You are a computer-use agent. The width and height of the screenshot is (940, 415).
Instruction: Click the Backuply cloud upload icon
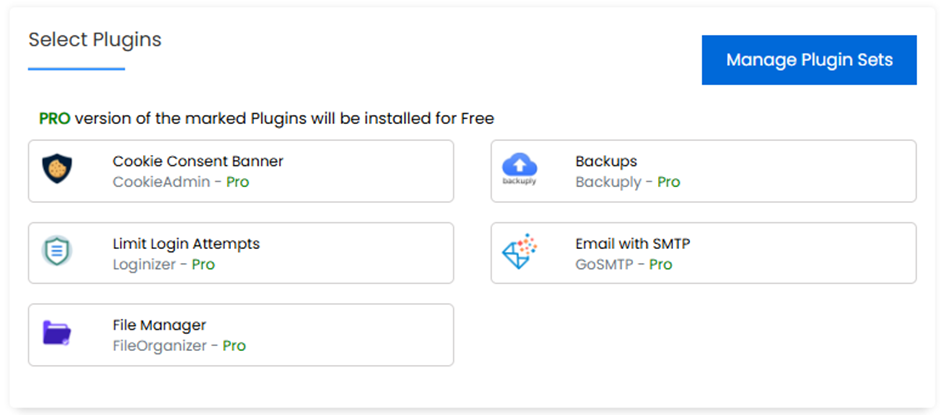519,169
